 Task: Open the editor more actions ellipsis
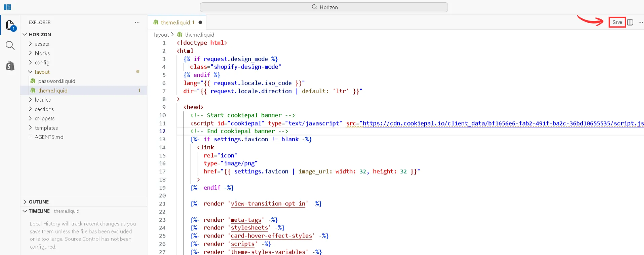point(640,22)
